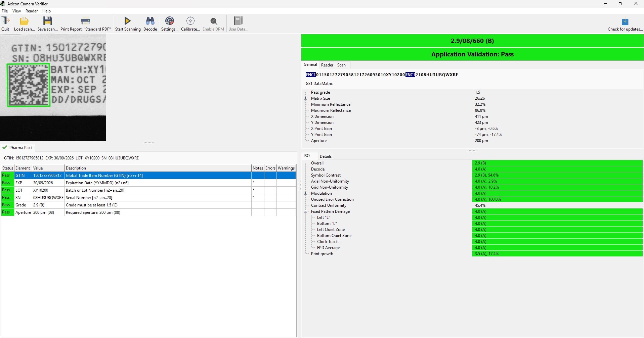This screenshot has height=338, width=644.
Task: Select the Decode binoculars icon
Action: click(150, 21)
